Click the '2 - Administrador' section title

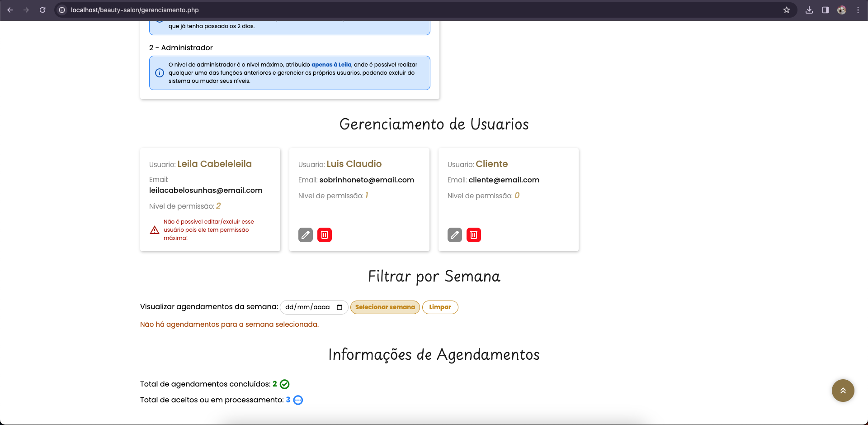tap(181, 48)
